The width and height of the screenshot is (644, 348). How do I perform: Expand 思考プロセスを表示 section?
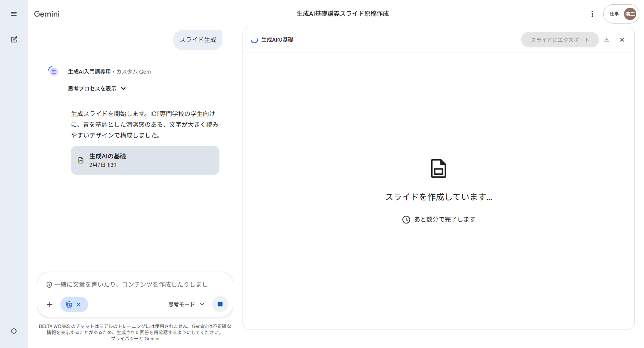[97, 89]
